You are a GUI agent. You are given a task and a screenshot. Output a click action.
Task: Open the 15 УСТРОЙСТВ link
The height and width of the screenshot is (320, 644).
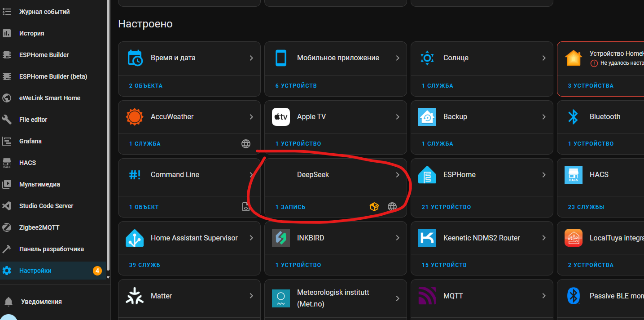pos(444,265)
